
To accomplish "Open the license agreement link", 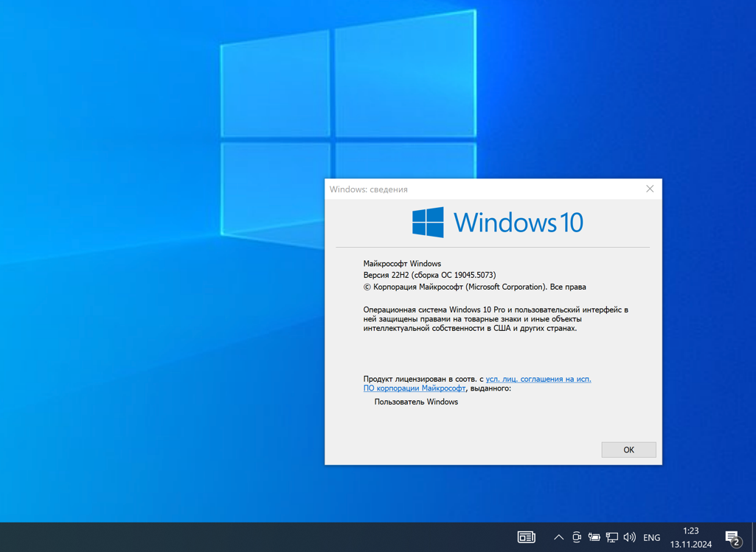I will [x=538, y=379].
